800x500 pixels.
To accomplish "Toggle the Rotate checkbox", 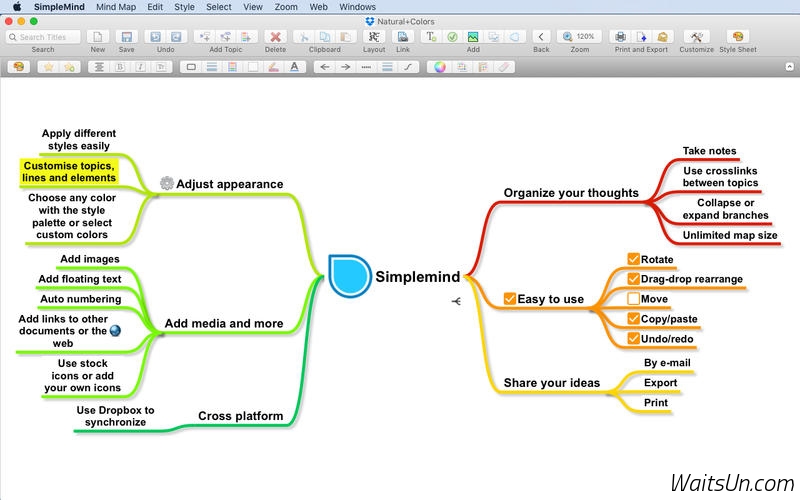I will 633,259.
